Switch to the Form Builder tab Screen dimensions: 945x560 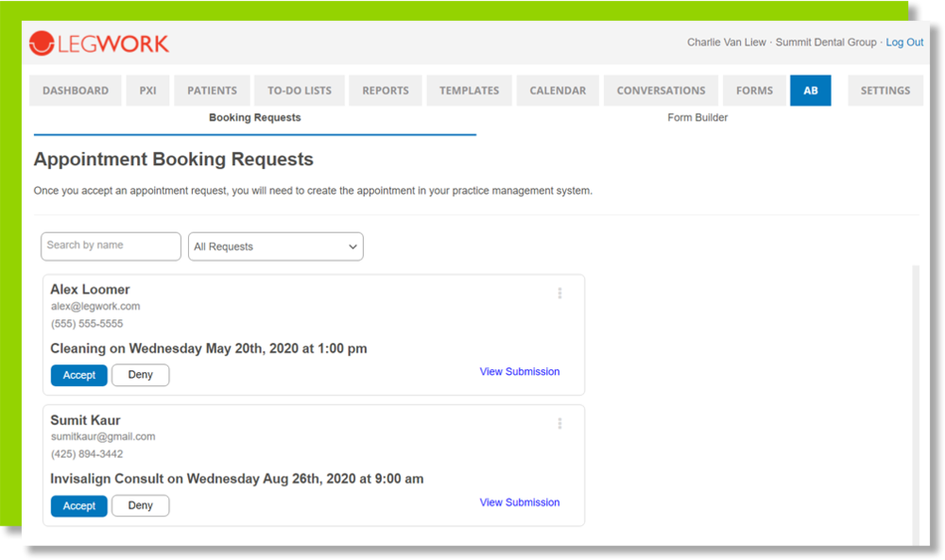[x=696, y=117]
